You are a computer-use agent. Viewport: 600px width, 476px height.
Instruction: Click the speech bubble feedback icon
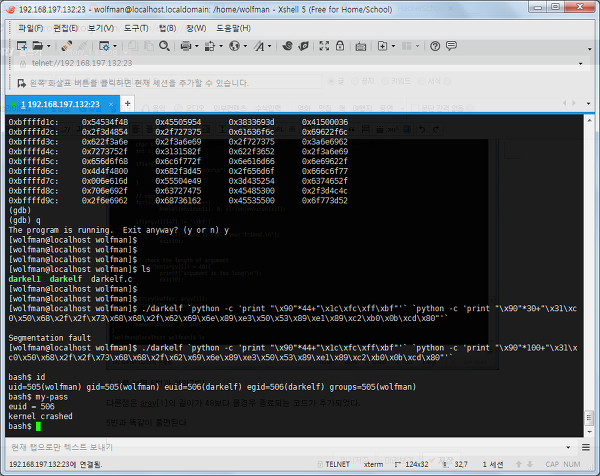452,46
